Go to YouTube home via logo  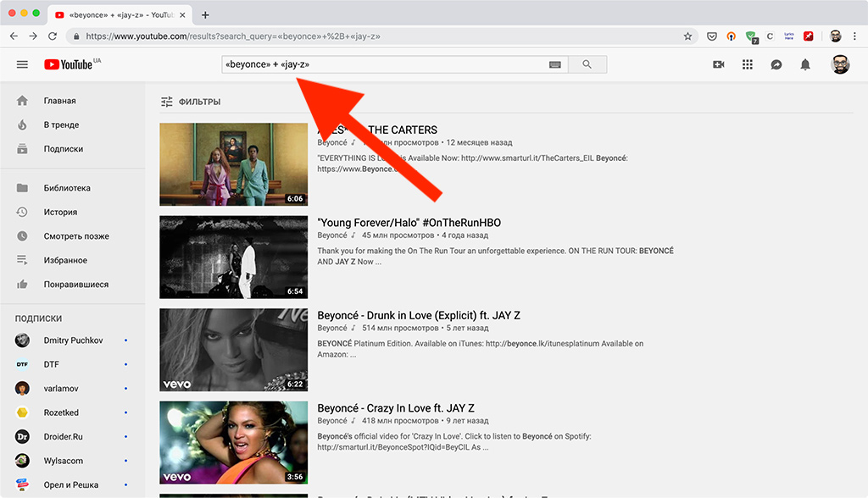(x=69, y=64)
